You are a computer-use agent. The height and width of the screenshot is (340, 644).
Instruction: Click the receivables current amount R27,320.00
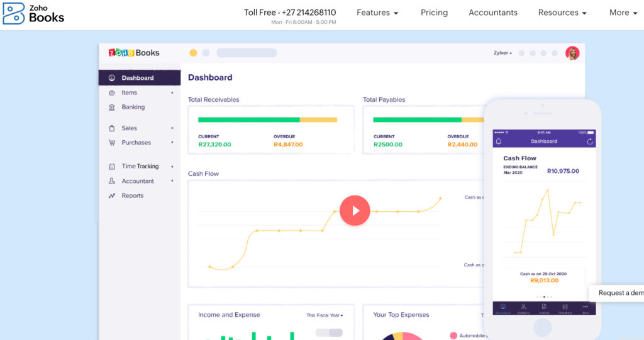click(x=214, y=145)
